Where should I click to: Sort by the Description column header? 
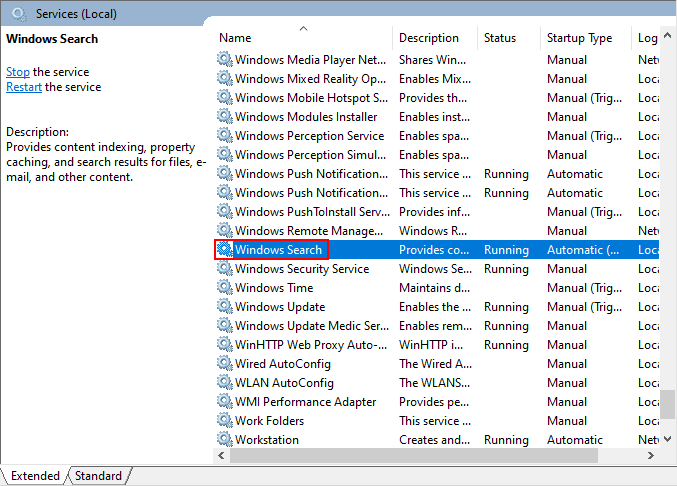435,38
